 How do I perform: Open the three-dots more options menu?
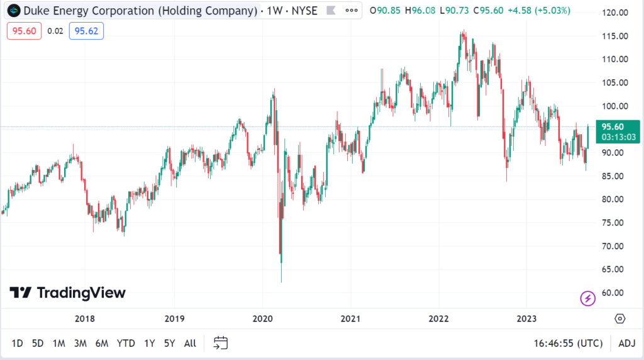352,10
